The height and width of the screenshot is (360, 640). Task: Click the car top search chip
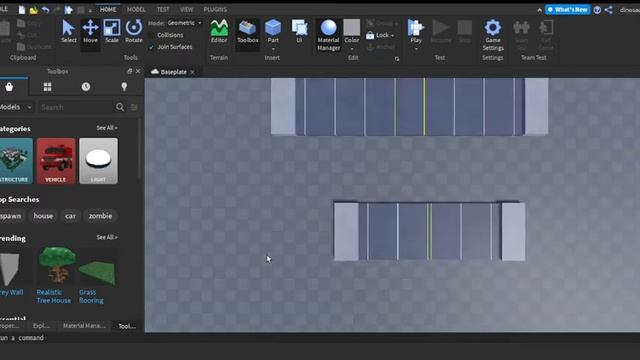[70, 216]
